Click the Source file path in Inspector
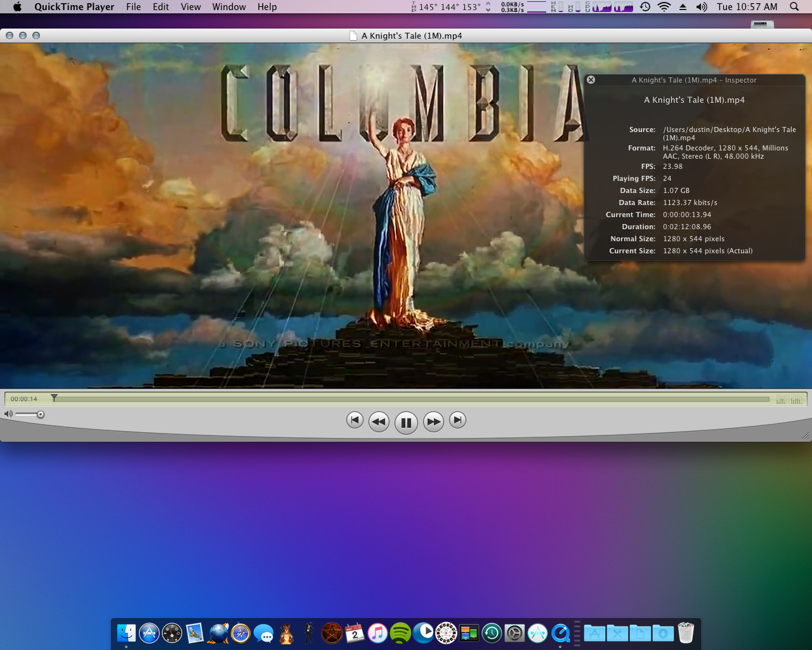This screenshot has height=650, width=812. click(x=729, y=133)
